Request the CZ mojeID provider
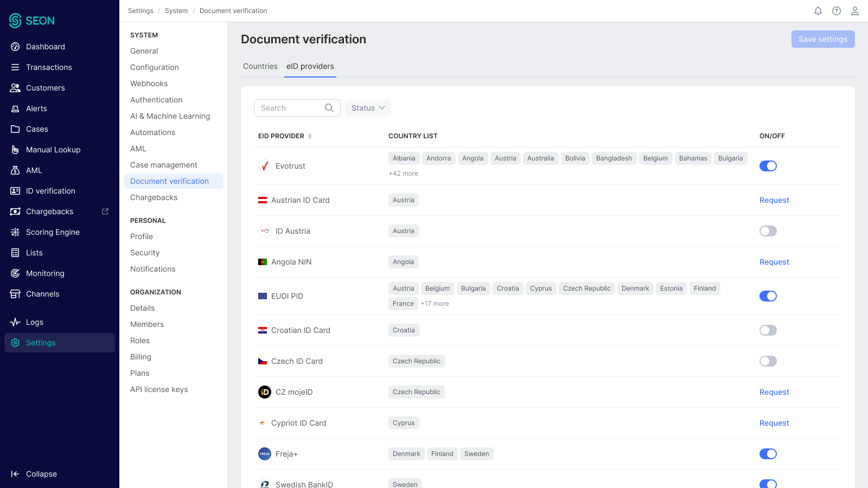 (774, 392)
